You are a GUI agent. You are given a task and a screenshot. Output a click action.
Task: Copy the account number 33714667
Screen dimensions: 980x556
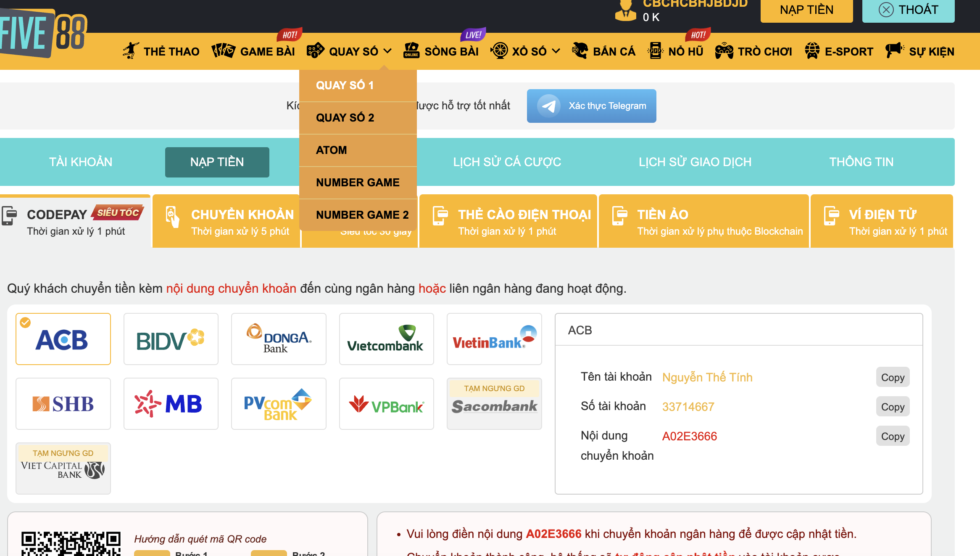(893, 407)
